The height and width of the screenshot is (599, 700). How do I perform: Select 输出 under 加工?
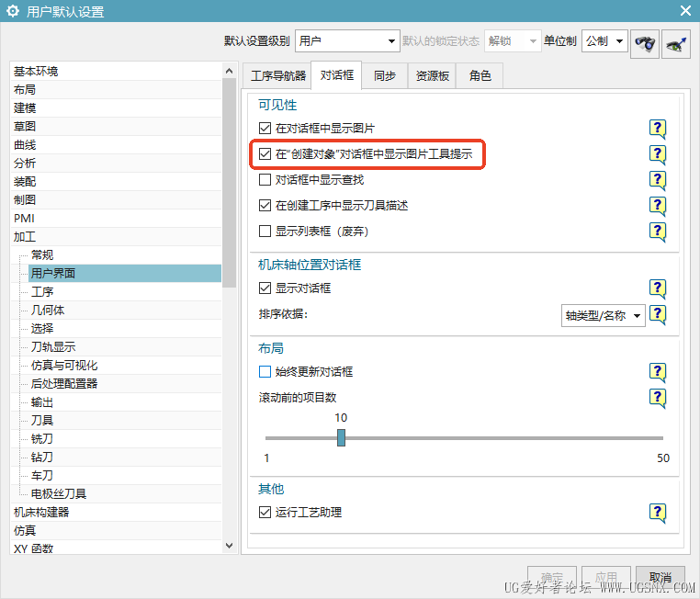pos(125,402)
